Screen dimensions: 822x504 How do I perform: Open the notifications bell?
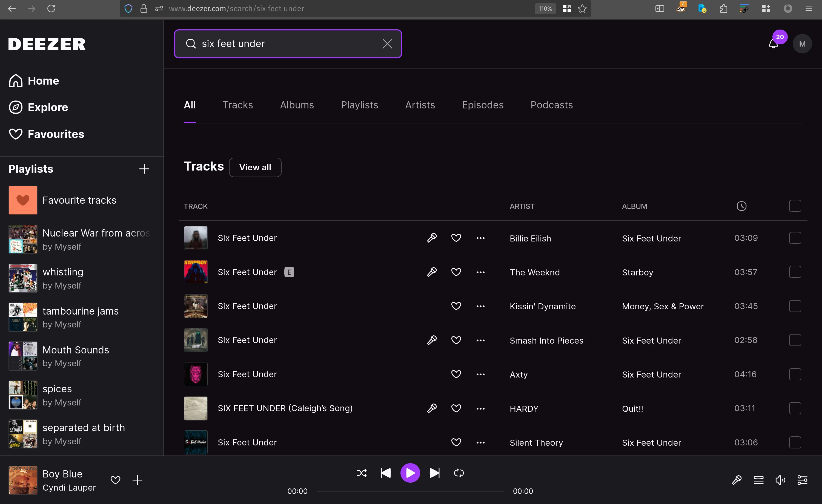[x=773, y=44]
